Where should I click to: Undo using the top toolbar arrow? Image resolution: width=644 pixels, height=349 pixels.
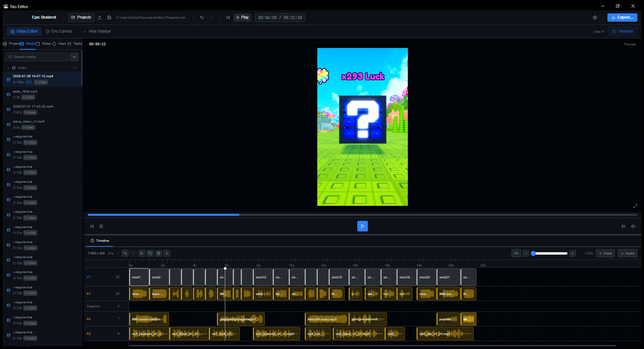(202, 17)
